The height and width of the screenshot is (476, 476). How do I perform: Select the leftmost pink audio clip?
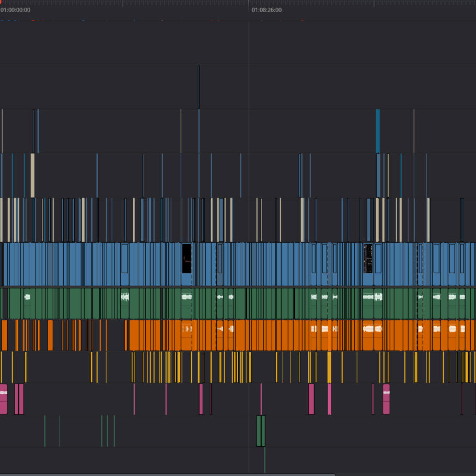[3, 399]
